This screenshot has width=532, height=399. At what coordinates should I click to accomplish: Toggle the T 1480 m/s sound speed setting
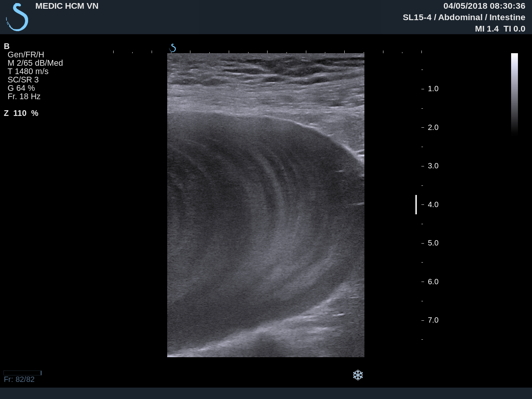[x=28, y=71]
